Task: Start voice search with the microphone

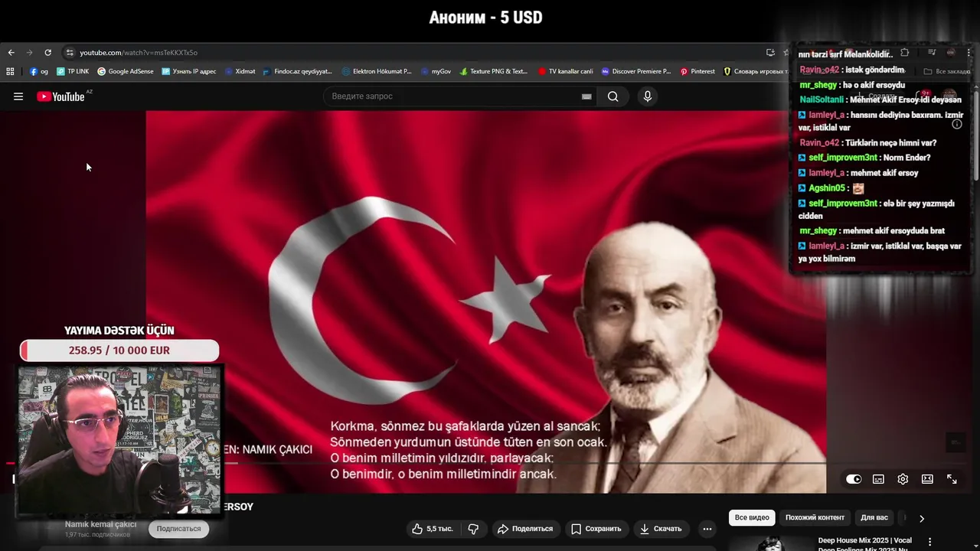Action: point(648,96)
